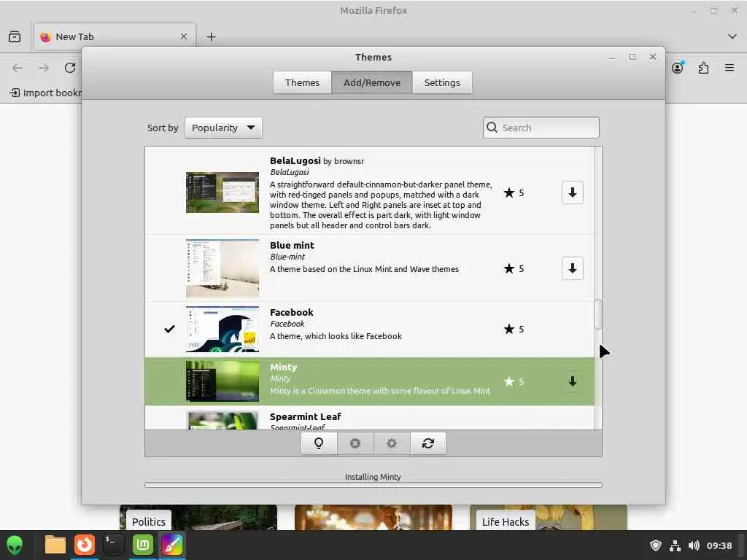Image resolution: width=747 pixels, height=560 pixels.
Task: Download the Blue mint theme
Action: (572, 268)
